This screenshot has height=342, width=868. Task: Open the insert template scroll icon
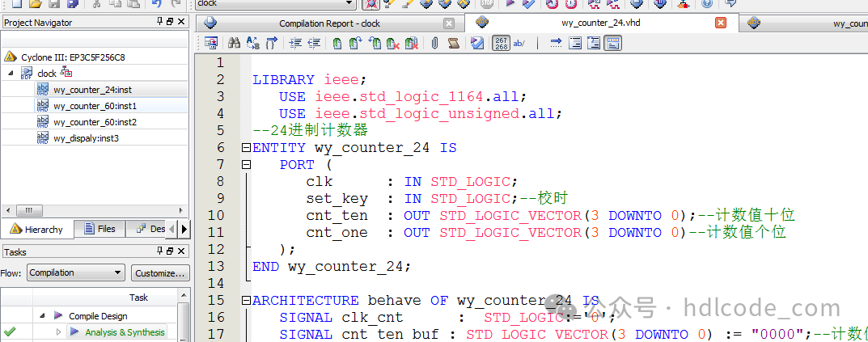[x=453, y=43]
